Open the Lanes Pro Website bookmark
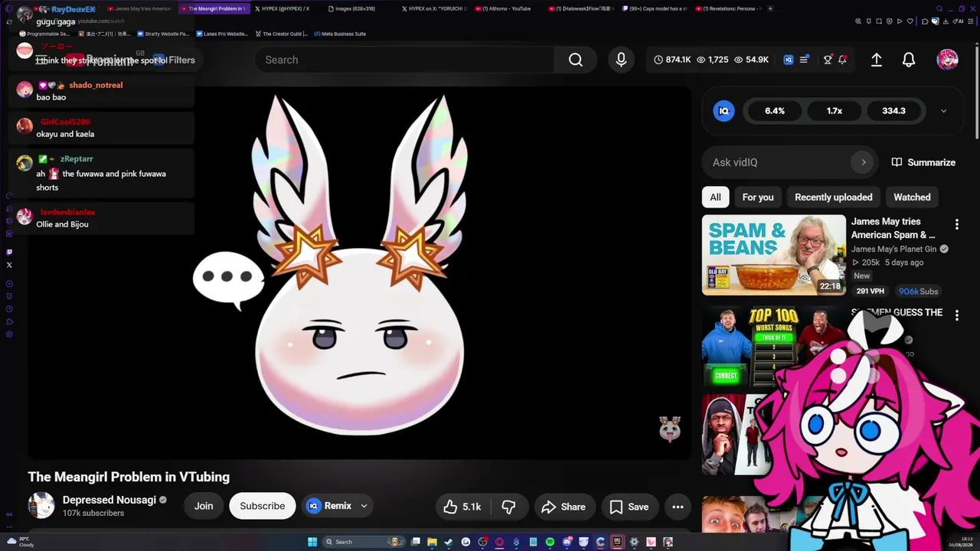 pos(222,34)
